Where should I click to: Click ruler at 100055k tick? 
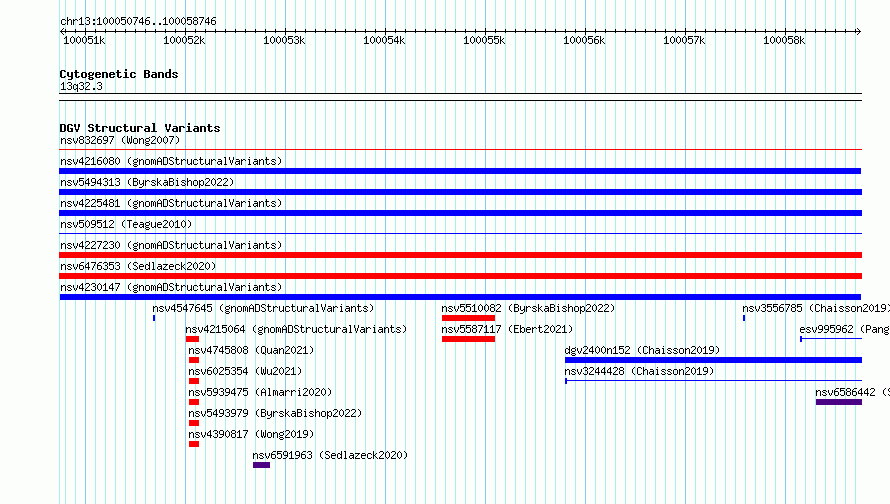[484, 40]
